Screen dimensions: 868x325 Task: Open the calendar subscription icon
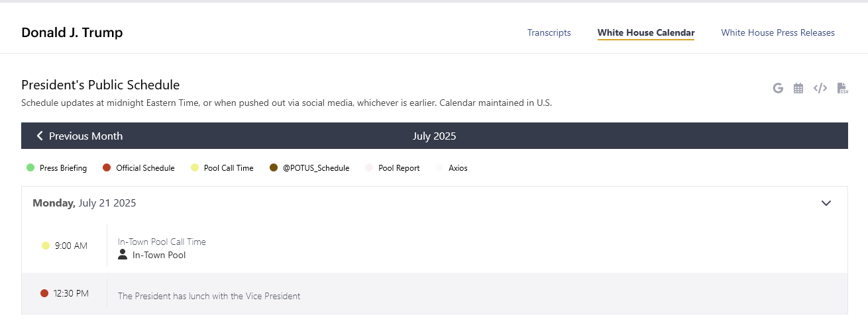pos(798,88)
